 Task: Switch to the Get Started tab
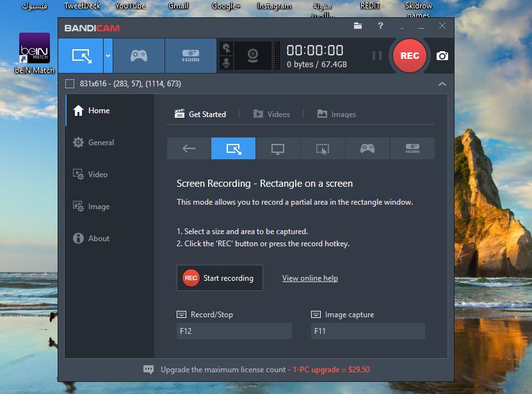(200, 114)
